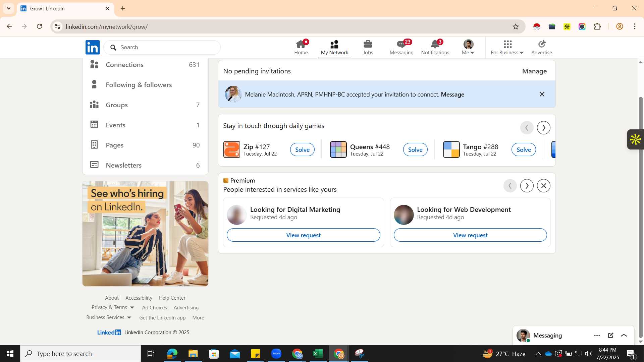Open Microsoft Edge from taskbar
This screenshot has height=362, width=644.
coord(172,354)
